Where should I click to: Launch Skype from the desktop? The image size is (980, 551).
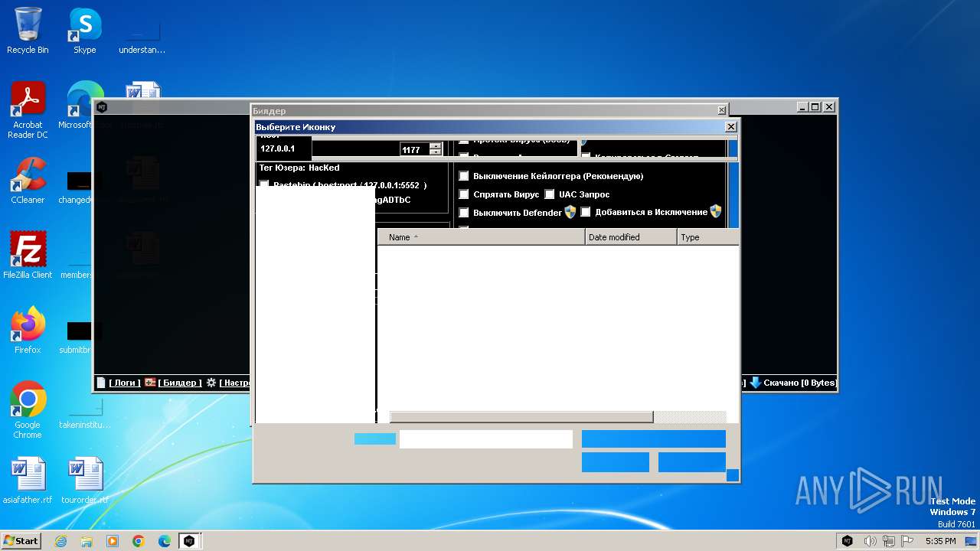coord(84,31)
